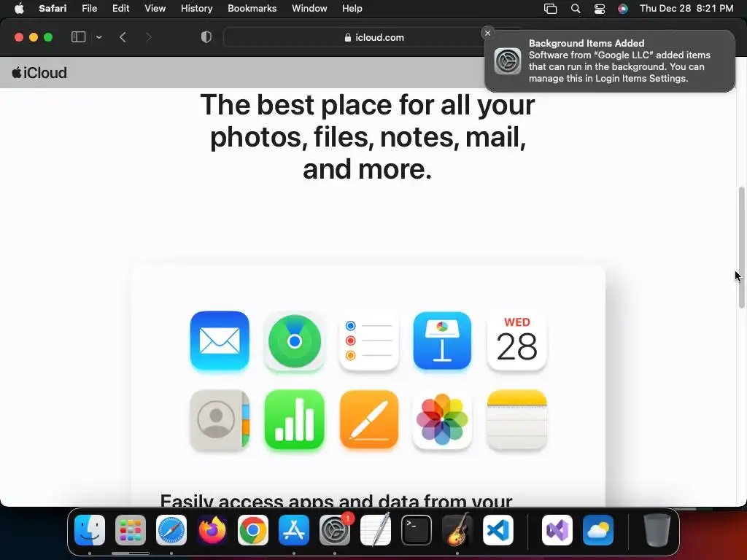Launch Terminal from the Dock
The width and height of the screenshot is (747, 560).
click(417, 530)
